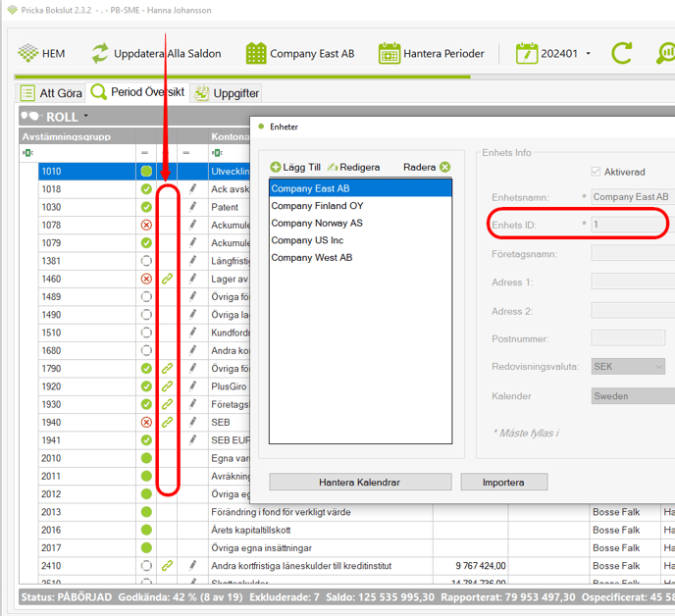Click the red X status on row 1940
Image resolution: width=675 pixels, height=616 pixels.
coord(146,423)
